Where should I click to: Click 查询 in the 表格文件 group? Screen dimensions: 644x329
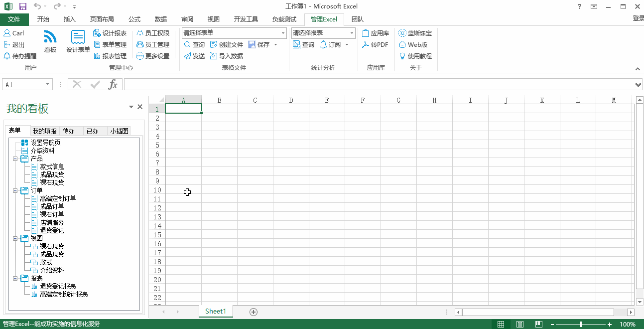click(194, 44)
